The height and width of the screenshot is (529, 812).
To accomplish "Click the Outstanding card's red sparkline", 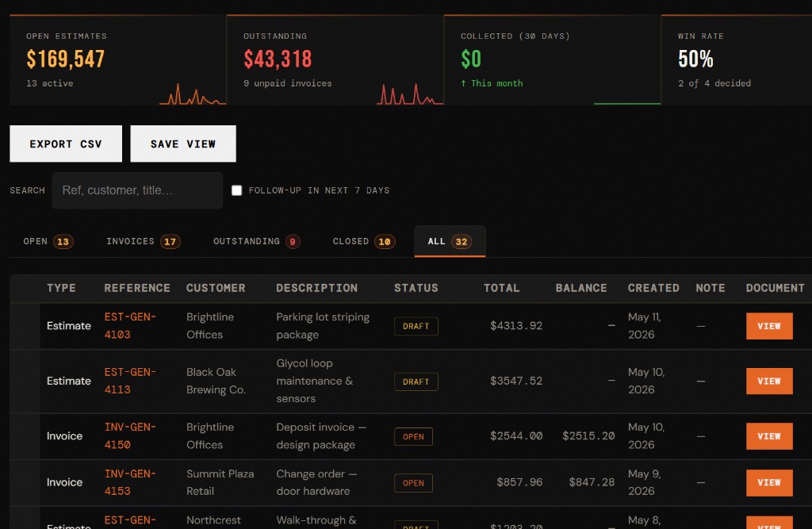I will pos(410,94).
